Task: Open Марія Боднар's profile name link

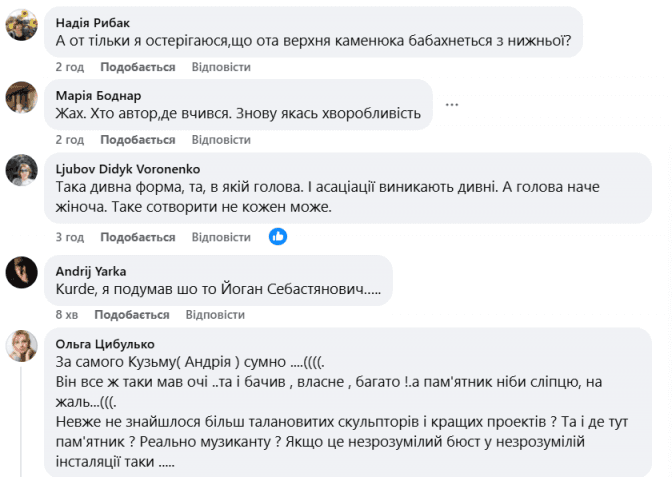Action: (x=98, y=96)
